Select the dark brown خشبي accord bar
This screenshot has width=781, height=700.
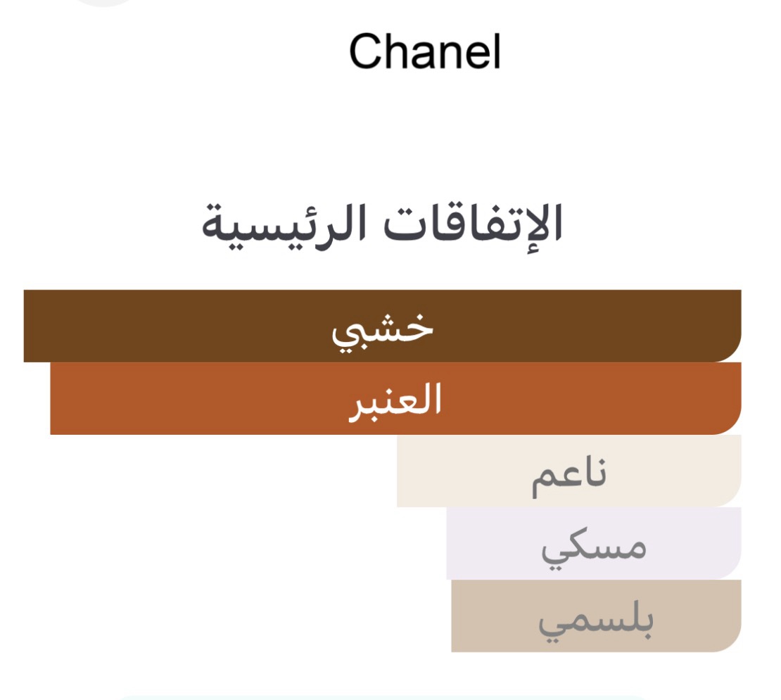(211, 326)
